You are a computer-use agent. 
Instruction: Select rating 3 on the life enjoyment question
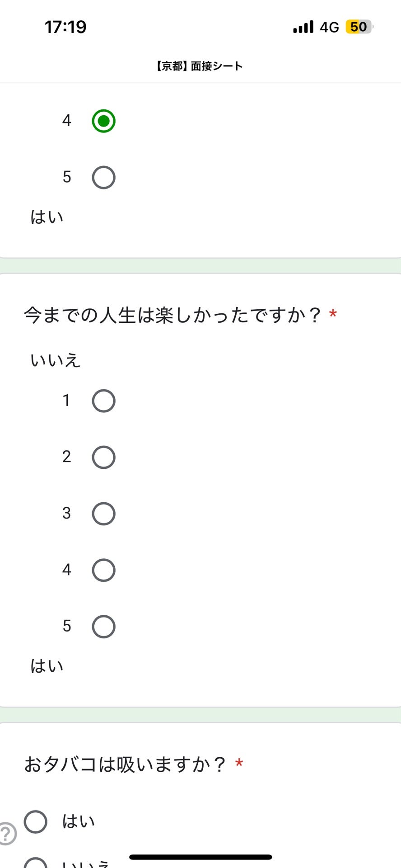(x=103, y=513)
